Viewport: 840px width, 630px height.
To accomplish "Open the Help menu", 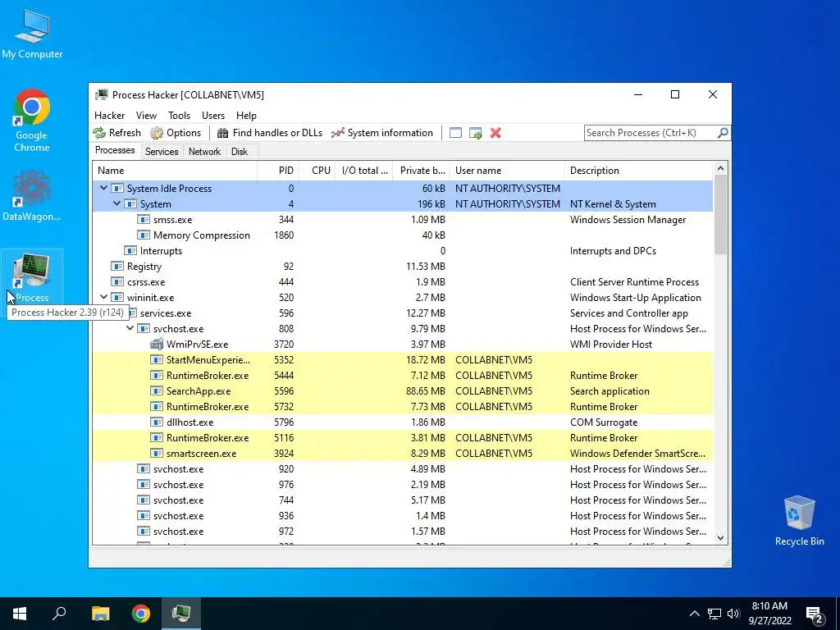I will (246, 115).
